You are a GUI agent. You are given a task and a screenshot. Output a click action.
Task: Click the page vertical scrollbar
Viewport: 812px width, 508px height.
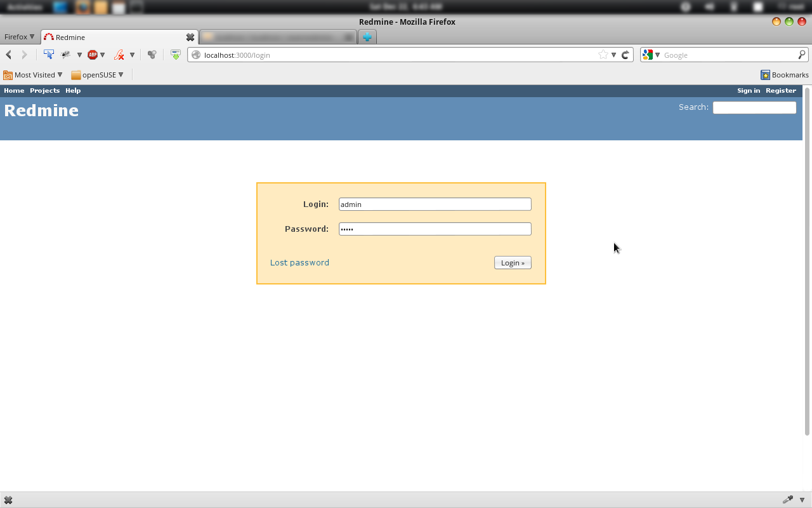pos(807,261)
